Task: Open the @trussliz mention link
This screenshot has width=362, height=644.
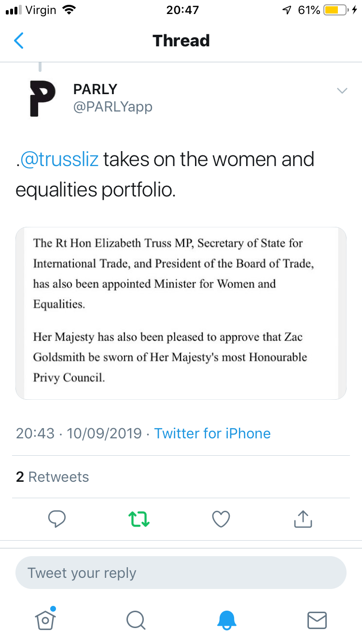Action: [59, 159]
